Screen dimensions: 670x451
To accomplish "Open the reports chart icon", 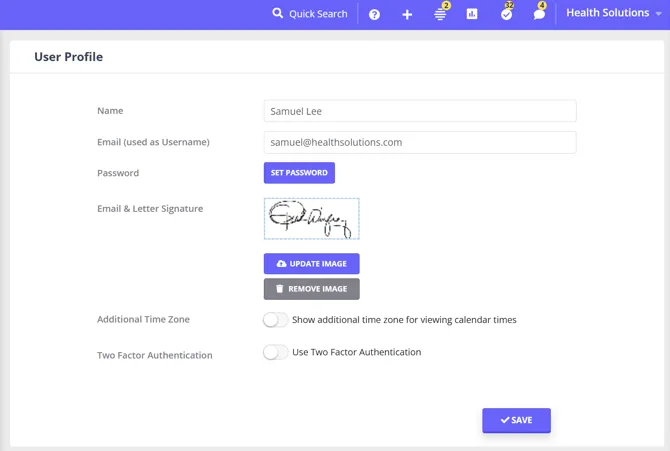I will click(472, 14).
